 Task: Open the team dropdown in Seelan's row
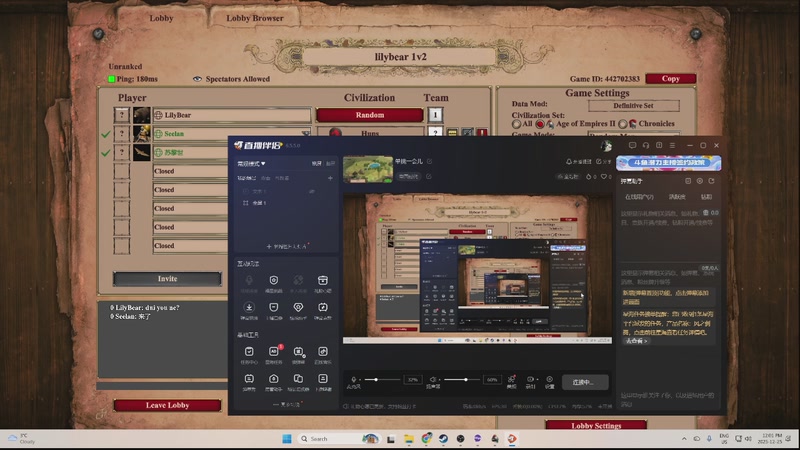point(435,132)
